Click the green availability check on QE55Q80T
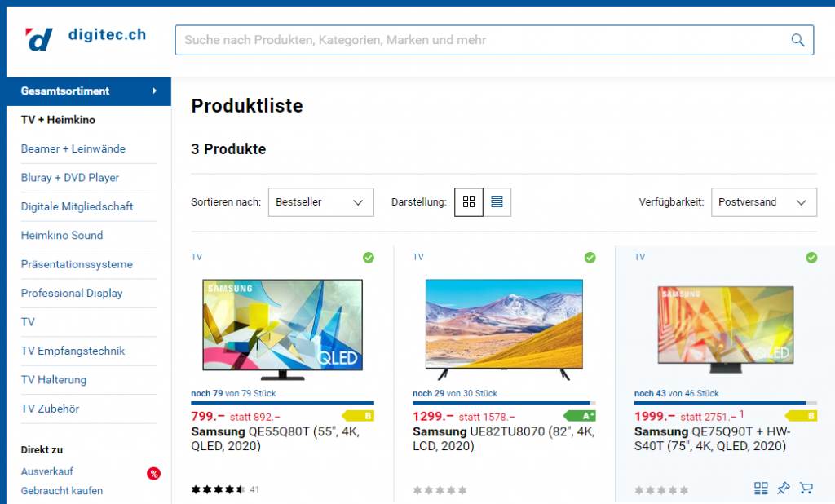 pos(369,258)
